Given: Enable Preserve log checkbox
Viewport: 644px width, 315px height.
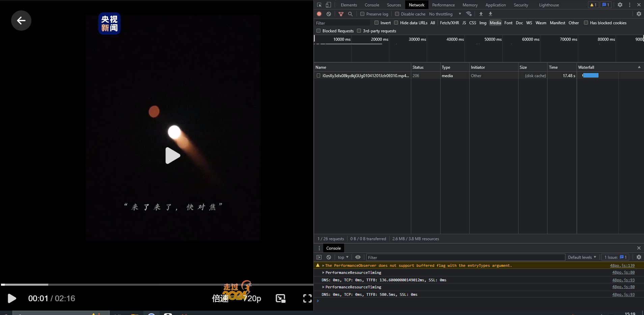Looking at the screenshot, I should (x=362, y=14).
